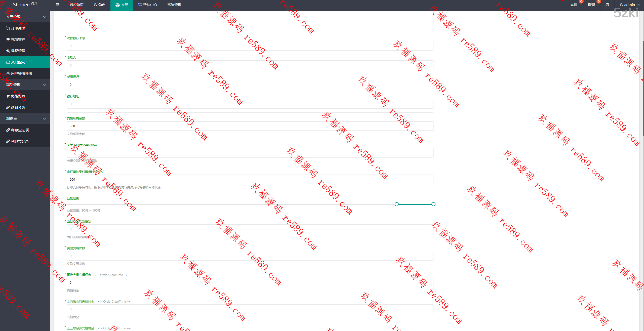Viewport: 644px width, 331px height.
Task: Open 利息宝选项 in the sidebar
Action: pos(20,130)
